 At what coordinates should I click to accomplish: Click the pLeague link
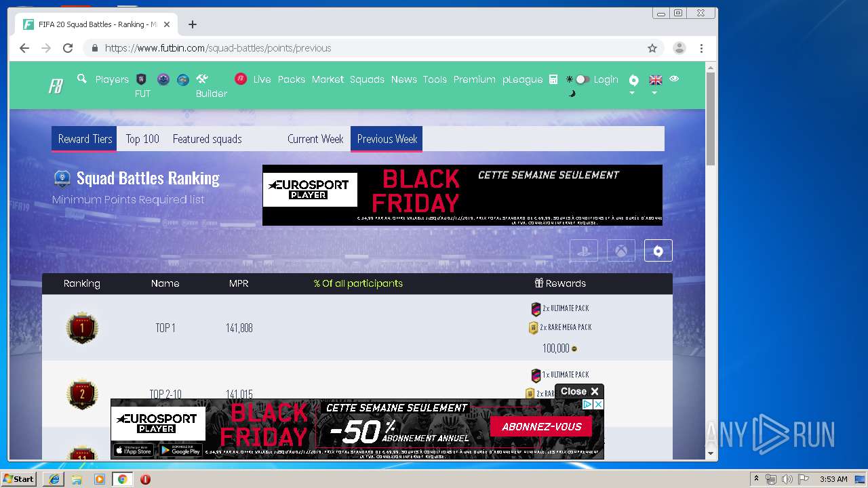tap(522, 79)
